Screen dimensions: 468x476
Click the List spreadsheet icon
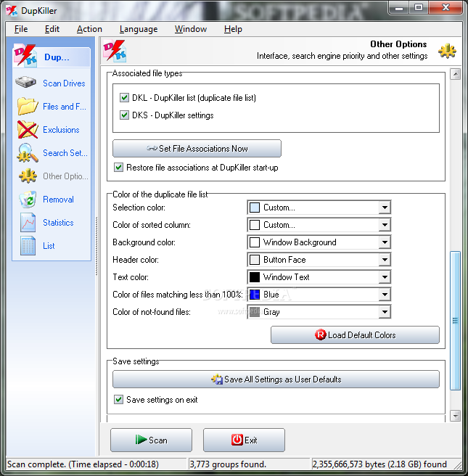(28, 245)
